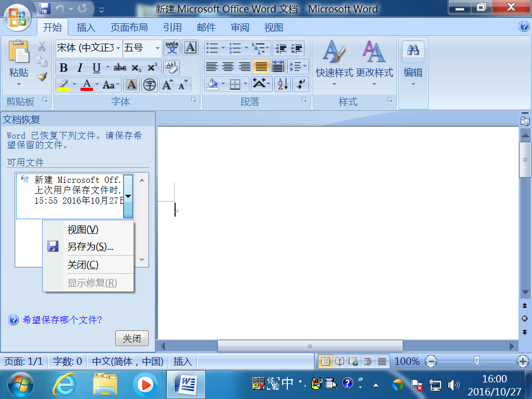The height and width of the screenshot is (399, 532).
Task: Toggle Bold formatting
Action: pos(63,68)
